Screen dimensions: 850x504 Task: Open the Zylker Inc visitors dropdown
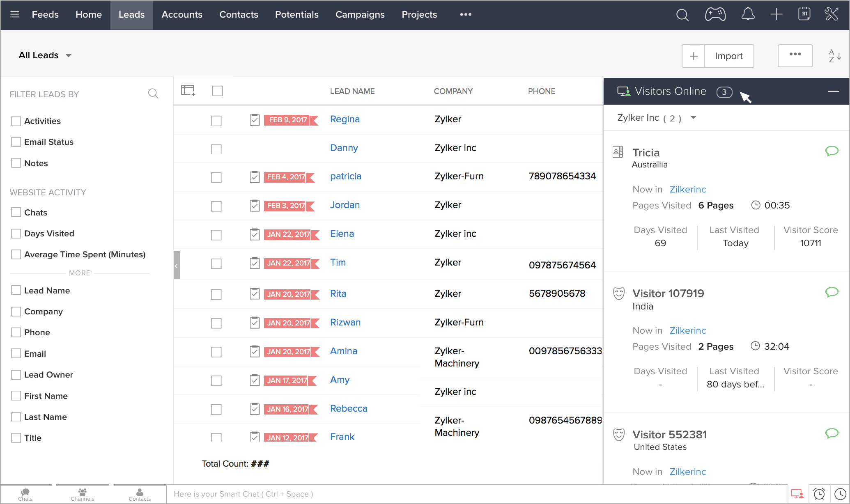click(694, 118)
